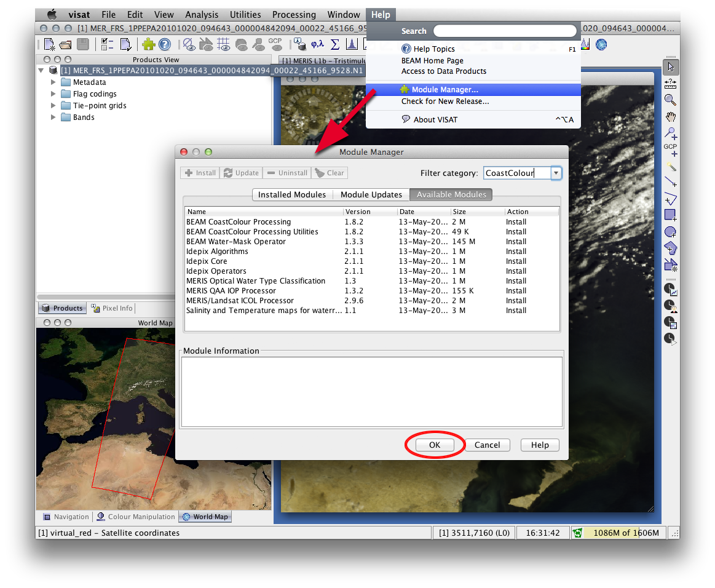The height and width of the screenshot is (588, 715).
Task: Click the New Product toolbar icon
Action: 49,45
